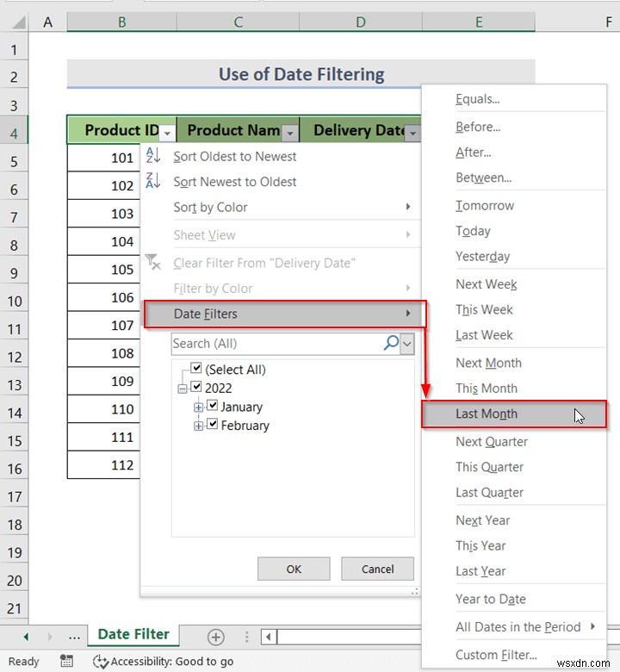The height and width of the screenshot is (672, 620).
Task: Click the cell containing 105
Action: pos(103,270)
